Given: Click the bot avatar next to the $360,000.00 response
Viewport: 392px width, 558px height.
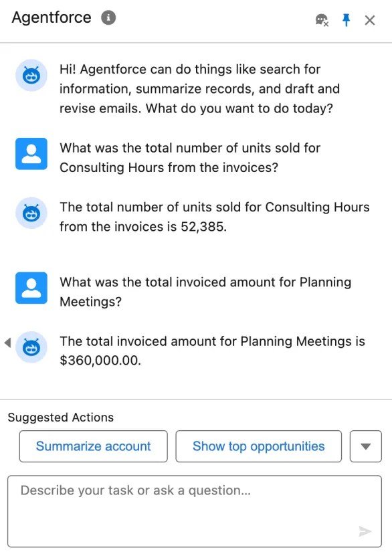Looking at the screenshot, I should pos(29,347).
